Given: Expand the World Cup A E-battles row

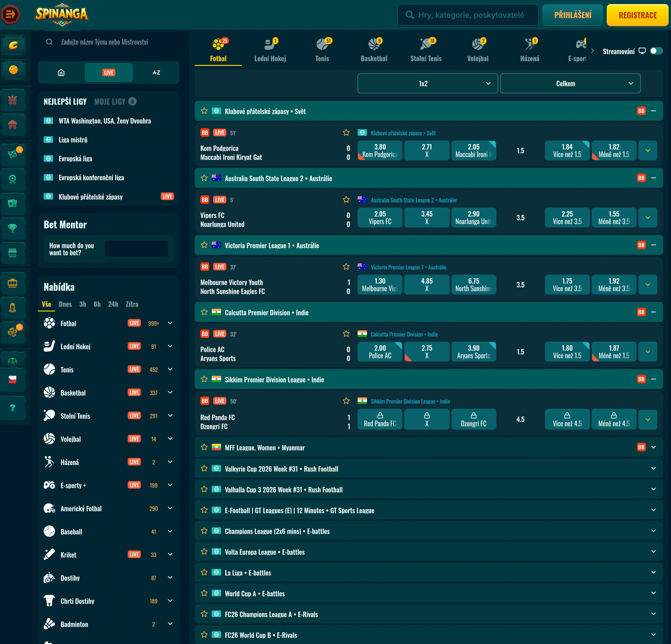Looking at the screenshot, I should click(x=654, y=593).
